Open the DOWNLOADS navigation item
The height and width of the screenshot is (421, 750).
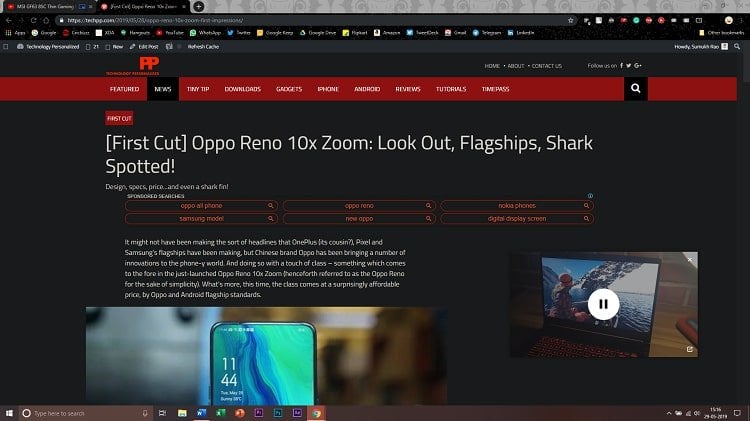point(243,89)
